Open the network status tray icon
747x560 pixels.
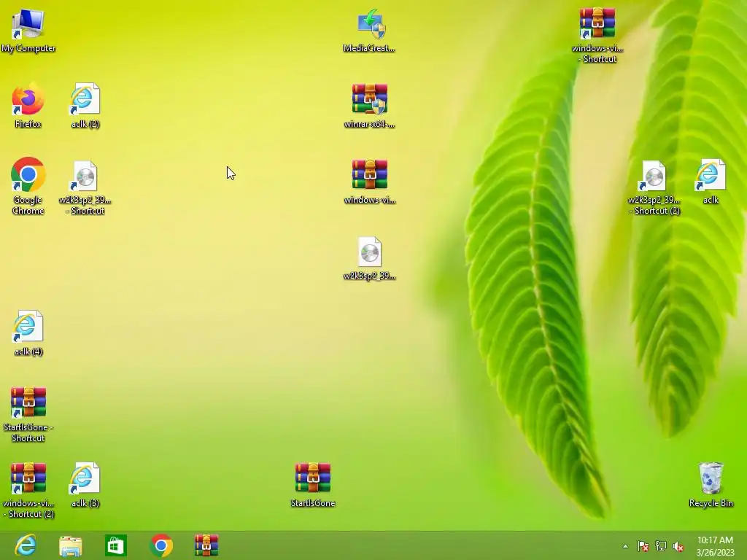tap(661, 546)
